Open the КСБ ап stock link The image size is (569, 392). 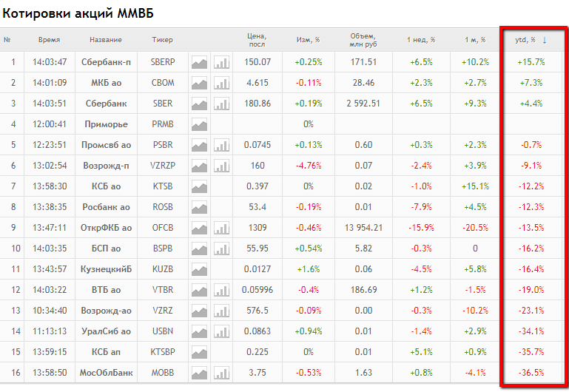pyautogui.click(x=106, y=352)
